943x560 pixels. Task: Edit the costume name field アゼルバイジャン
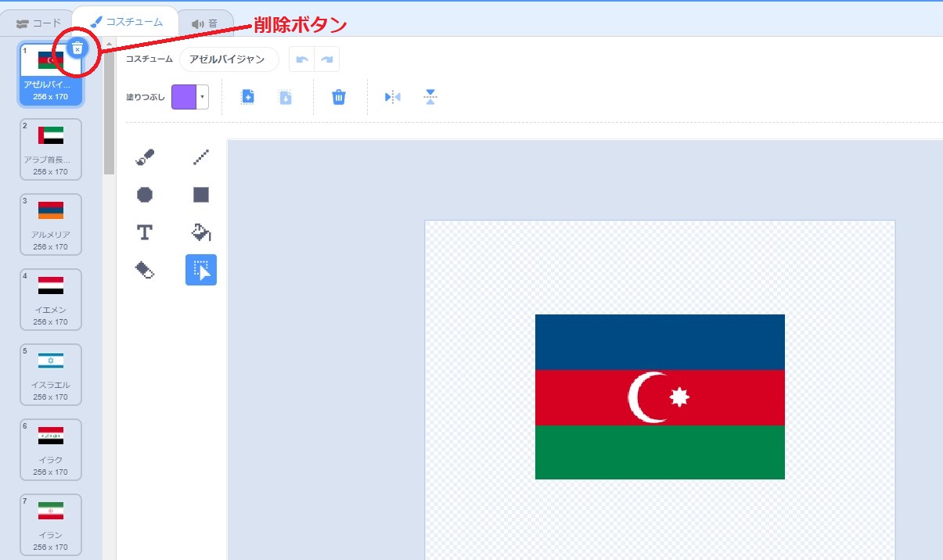point(229,59)
